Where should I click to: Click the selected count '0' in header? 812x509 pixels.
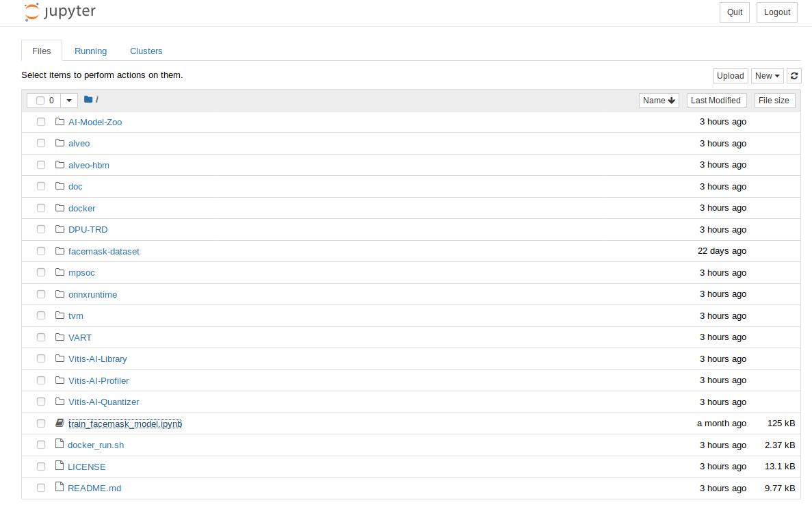[51, 101]
